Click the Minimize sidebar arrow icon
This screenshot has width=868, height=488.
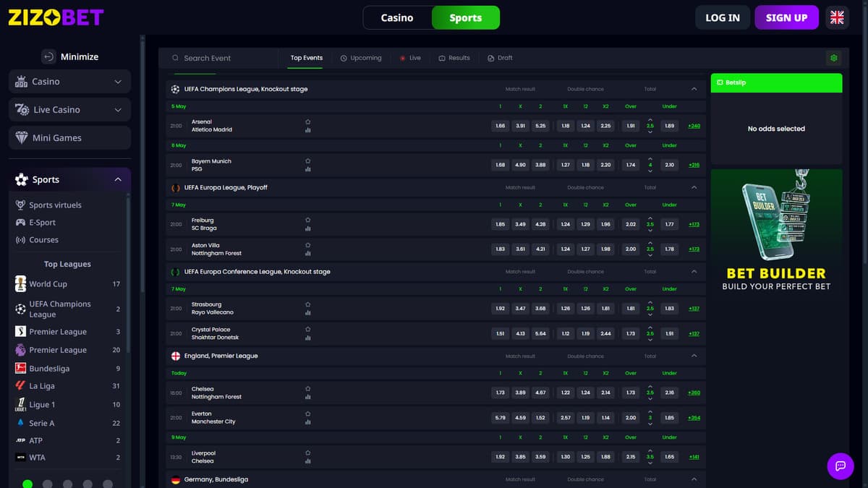pyautogui.click(x=48, y=56)
